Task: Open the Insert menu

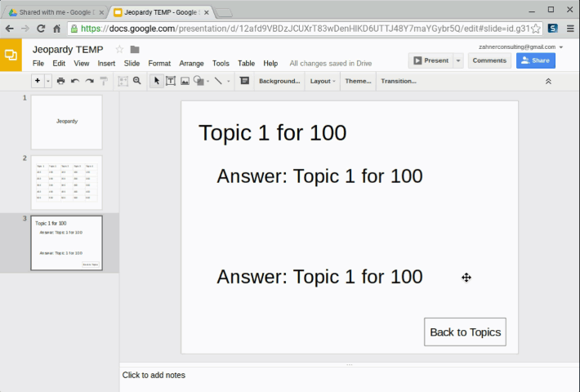Action: (x=106, y=64)
